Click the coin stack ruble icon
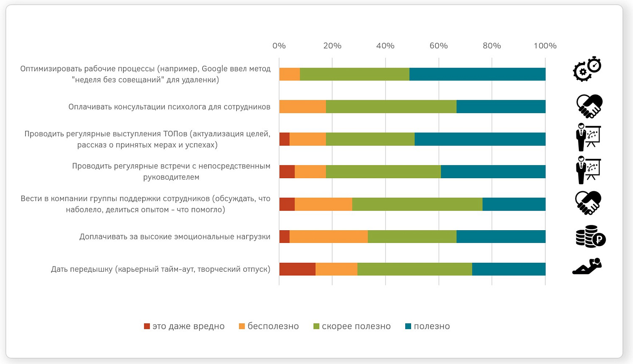This screenshot has height=364, width=633. click(x=591, y=237)
